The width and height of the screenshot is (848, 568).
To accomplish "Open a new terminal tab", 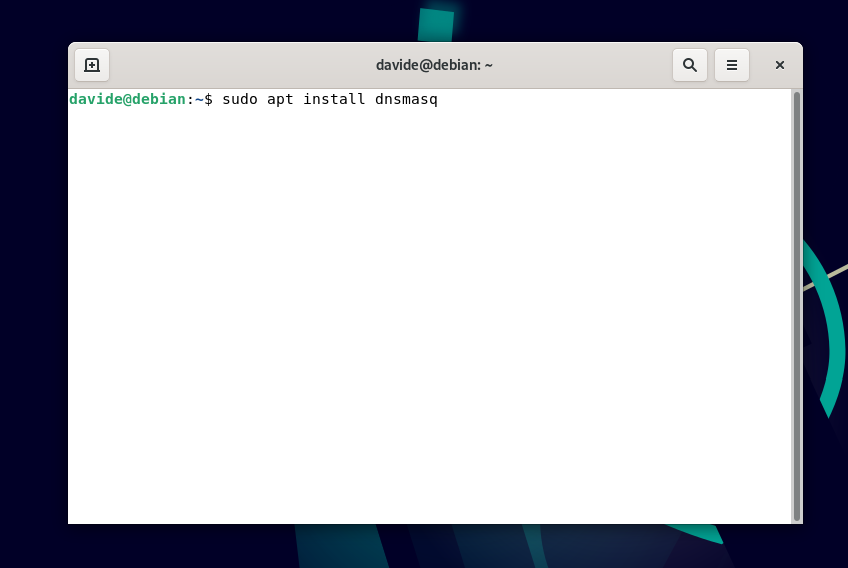I will [x=92, y=65].
